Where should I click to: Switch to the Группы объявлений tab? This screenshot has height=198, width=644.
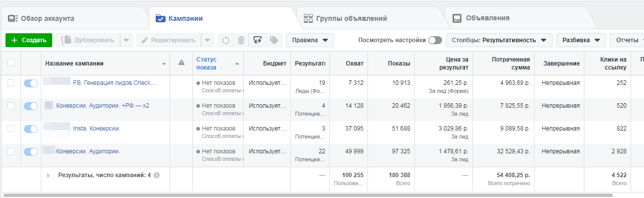tap(351, 19)
